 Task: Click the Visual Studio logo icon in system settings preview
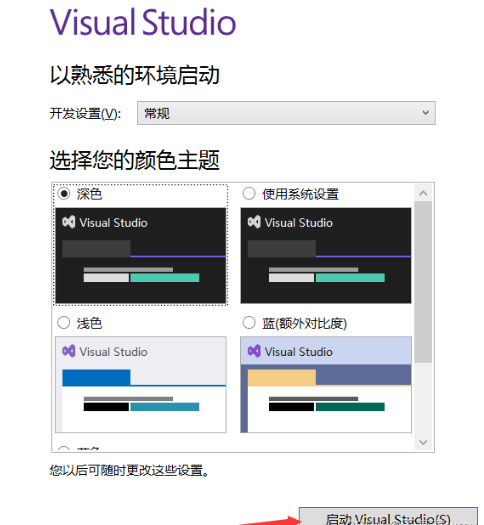click(254, 222)
